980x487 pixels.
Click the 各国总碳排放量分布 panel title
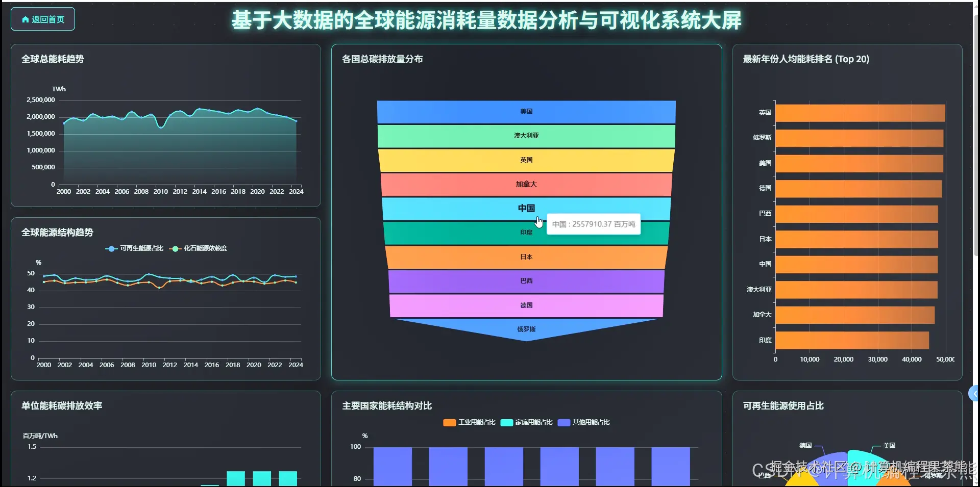(x=382, y=59)
